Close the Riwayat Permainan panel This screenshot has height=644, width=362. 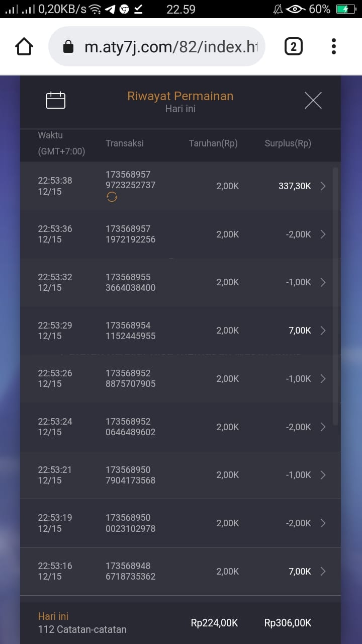pos(313,101)
